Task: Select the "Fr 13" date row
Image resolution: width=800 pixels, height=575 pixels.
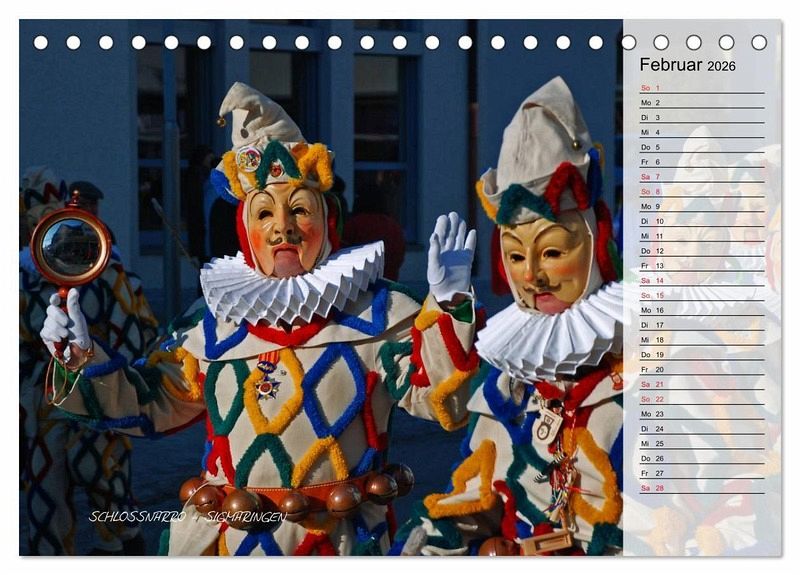Action: click(701, 266)
